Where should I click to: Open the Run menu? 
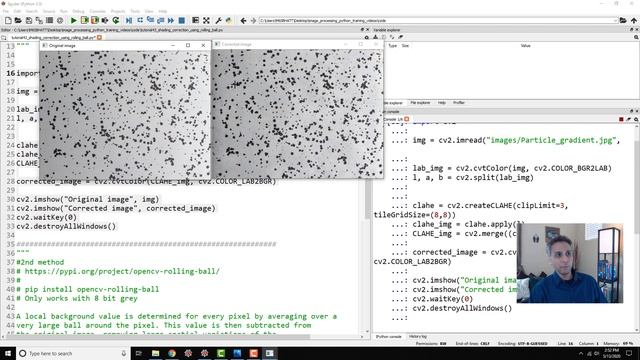pyautogui.click(x=64, y=11)
